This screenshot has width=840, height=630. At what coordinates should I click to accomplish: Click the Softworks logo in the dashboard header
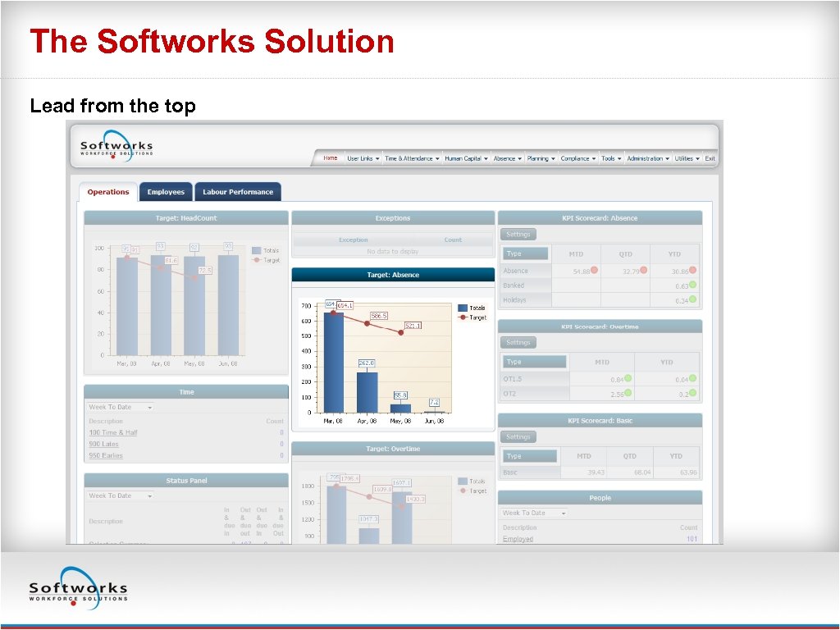point(115,145)
